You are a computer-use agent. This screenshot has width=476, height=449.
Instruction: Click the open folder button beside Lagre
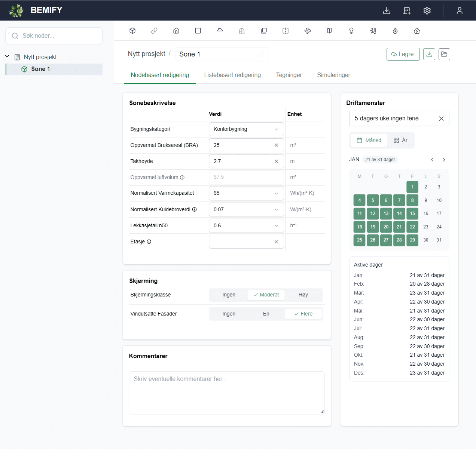click(444, 54)
